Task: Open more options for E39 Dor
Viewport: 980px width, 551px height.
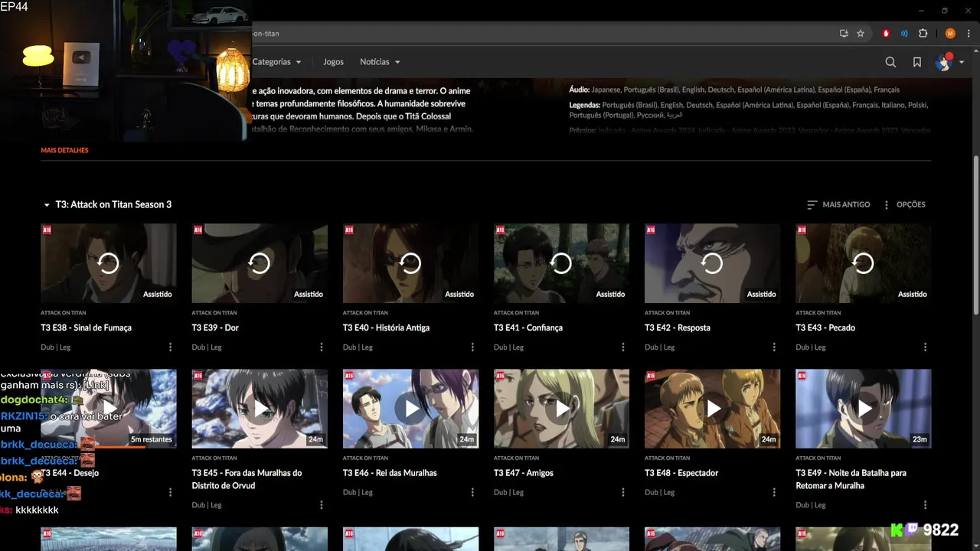Action: pyautogui.click(x=322, y=347)
